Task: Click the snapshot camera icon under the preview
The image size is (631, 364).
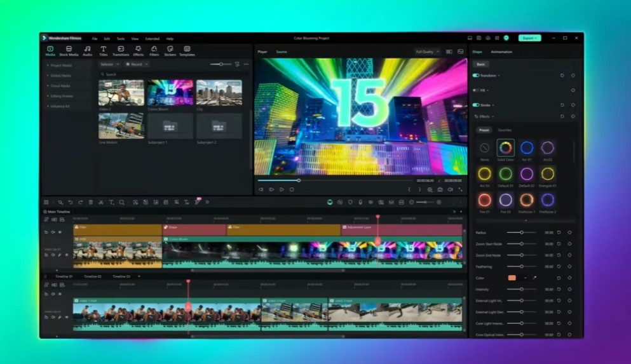Action: point(440,189)
